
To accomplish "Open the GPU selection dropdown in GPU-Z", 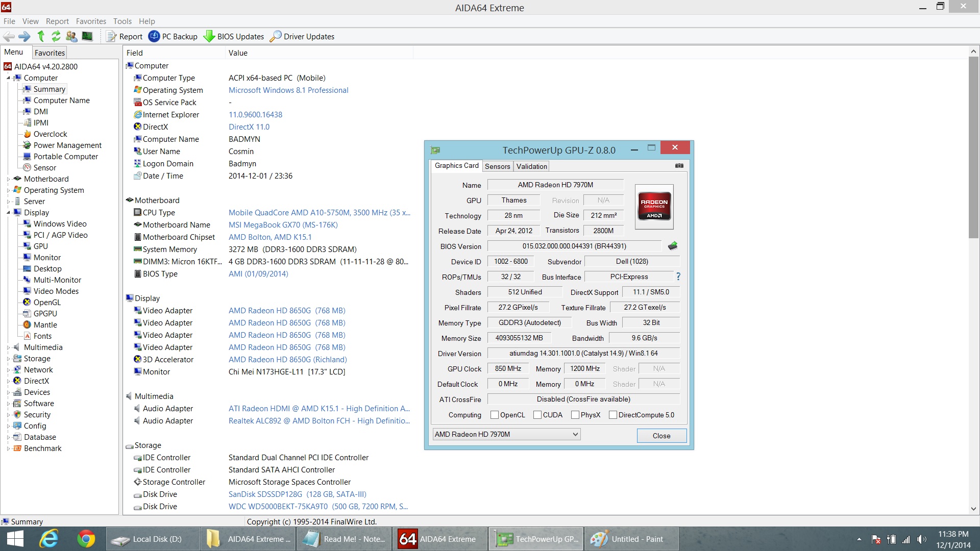I will pos(506,434).
